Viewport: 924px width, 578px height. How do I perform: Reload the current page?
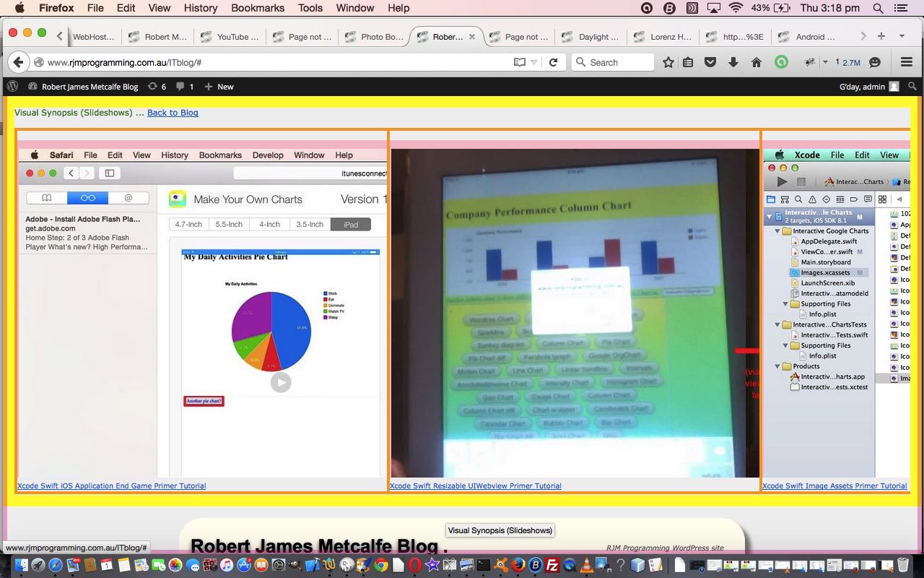[x=553, y=62]
